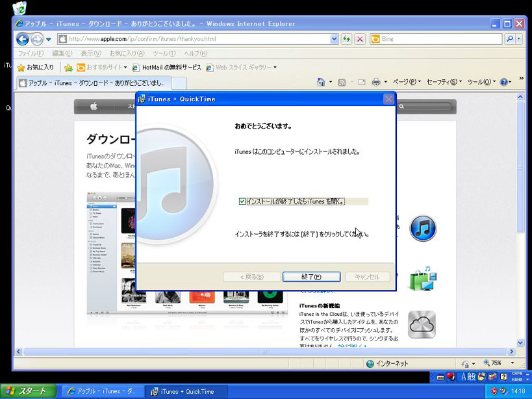This screenshot has width=532, height=399.
Task: Click the green Refresh page icon
Action: (x=346, y=39)
